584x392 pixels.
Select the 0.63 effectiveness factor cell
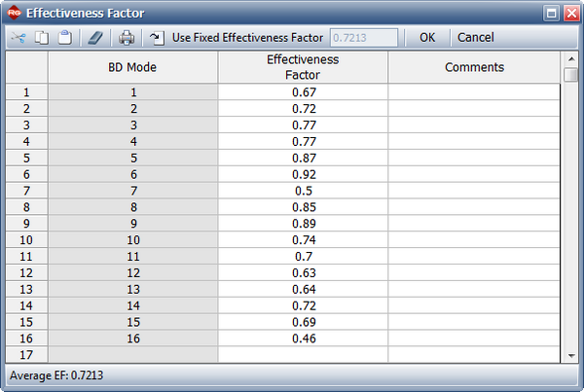tap(303, 273)
